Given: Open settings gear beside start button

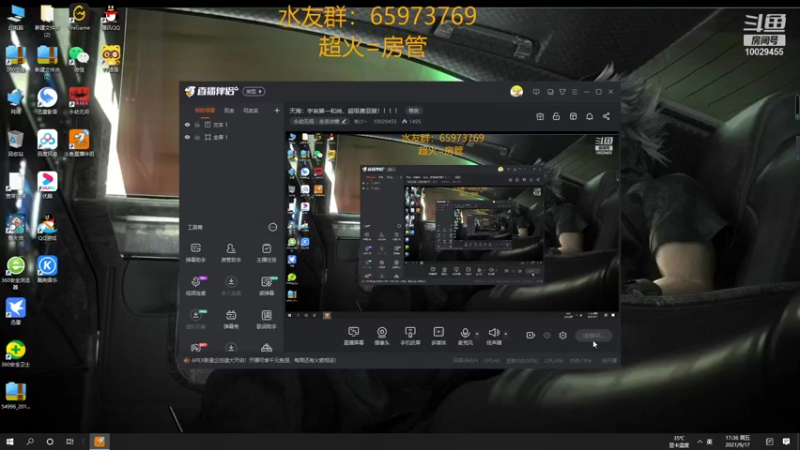Looking at the screenshot, I should (563, 335).
